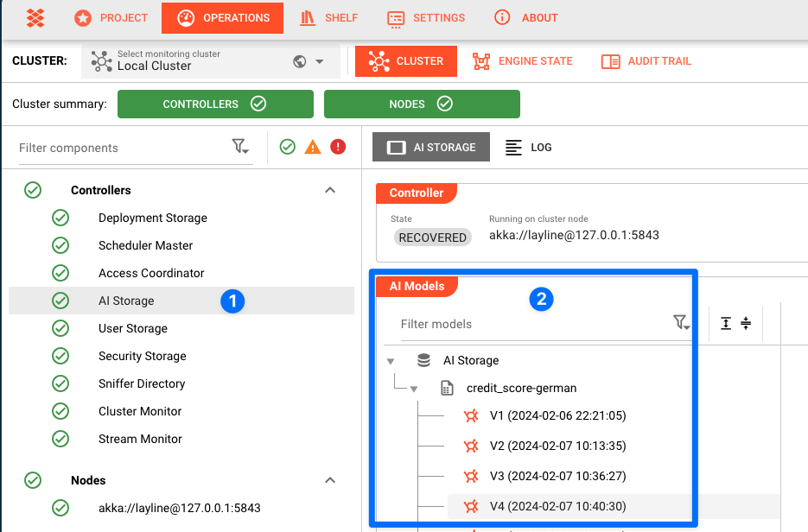The height and width of the screenshot is (532, 808).
Task: Open the filter models funnel menu
Action: point(681,323)
